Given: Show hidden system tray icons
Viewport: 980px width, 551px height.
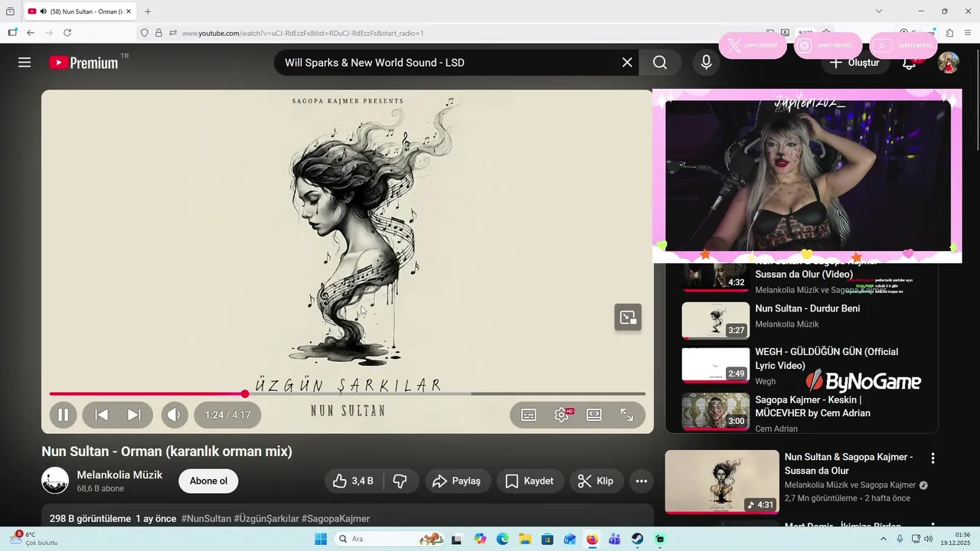Looking at the screenshot, I should pyautogui.click(x=883, y=539).
